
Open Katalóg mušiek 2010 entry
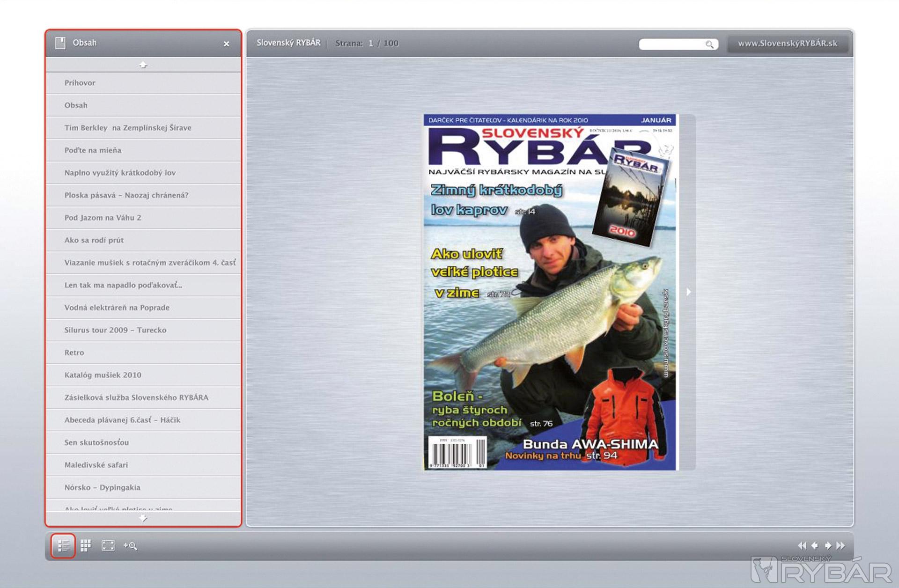pyautogui.click(x=103, y=375)
